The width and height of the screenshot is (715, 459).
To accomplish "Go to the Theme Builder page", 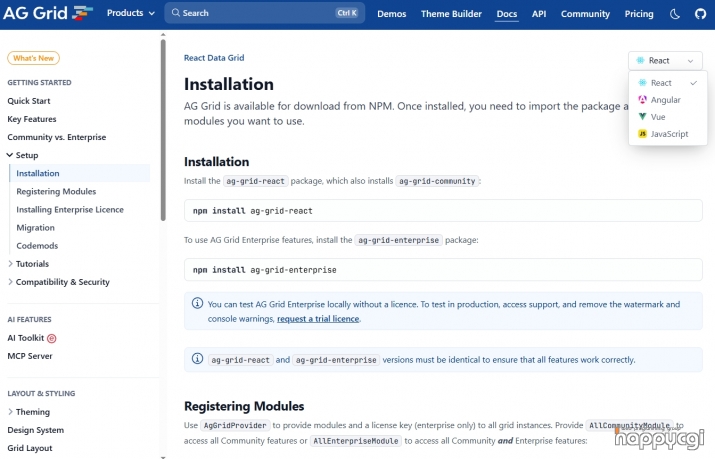I will coord(449,14).
